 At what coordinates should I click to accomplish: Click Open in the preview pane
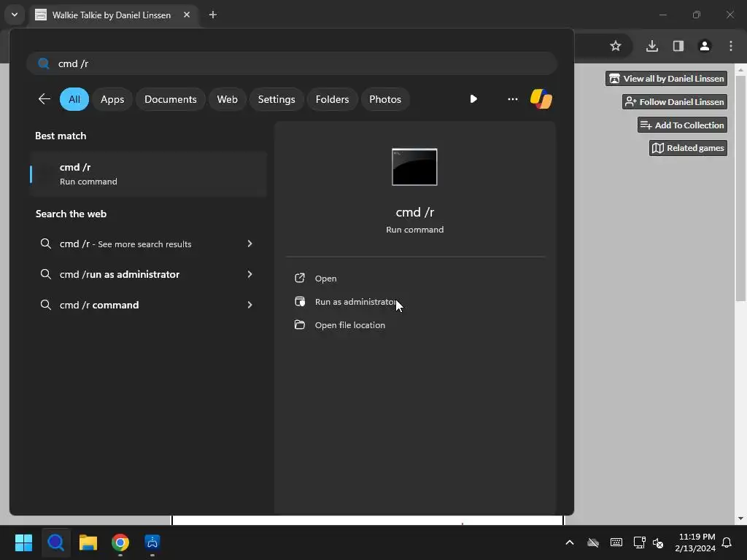click(326, 279)
